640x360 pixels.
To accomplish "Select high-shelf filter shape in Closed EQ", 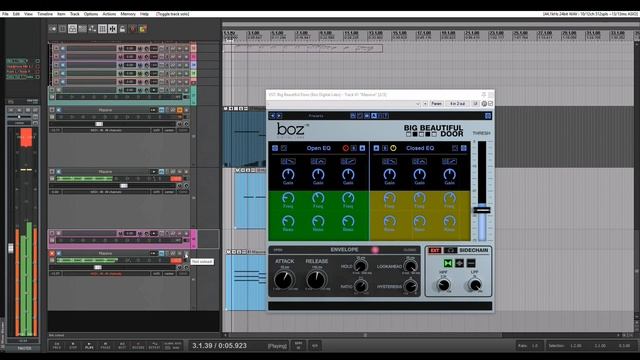I will point(449,162).
